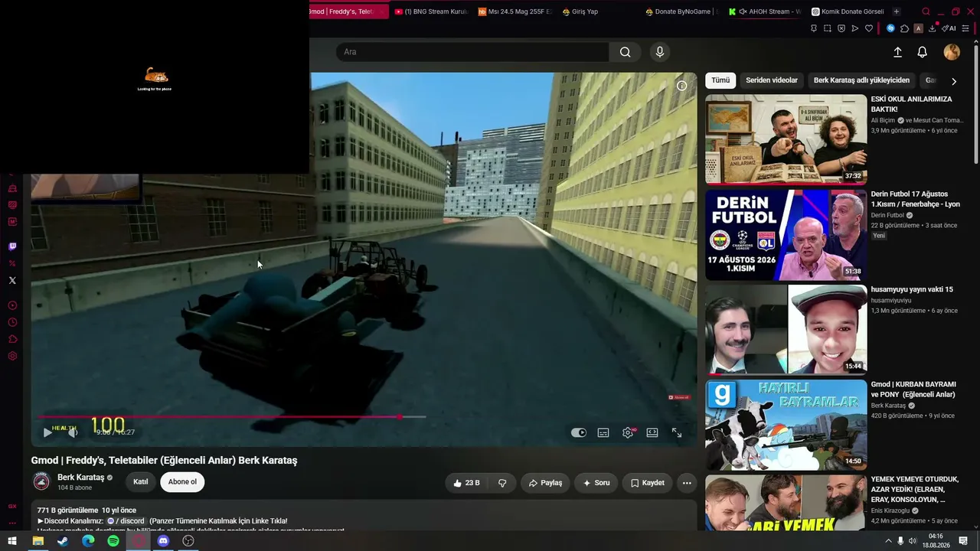Image resolution: width=980 pixels, height=551 pixels.
Task: Open Spotify from the taskbar
Action: (113, 541)
